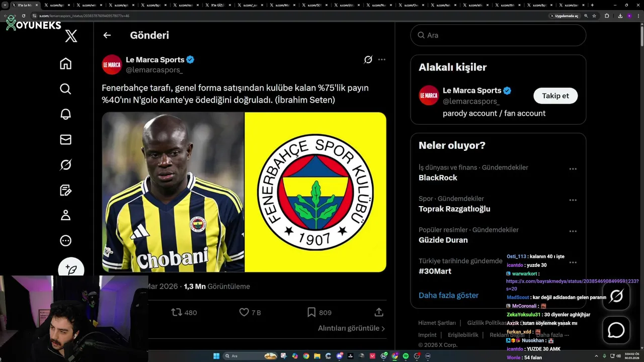Viewport: 644px width, 362px height.
Task: Open the Notifications bell icon
Action: pyautogui.click(x=65, y=114)
